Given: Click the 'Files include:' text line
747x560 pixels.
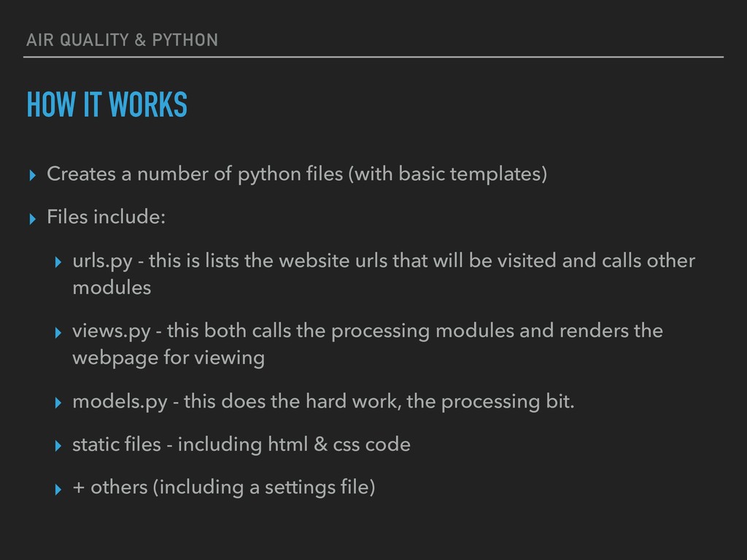Looking at the screenshot, I should tap(106, 217).
